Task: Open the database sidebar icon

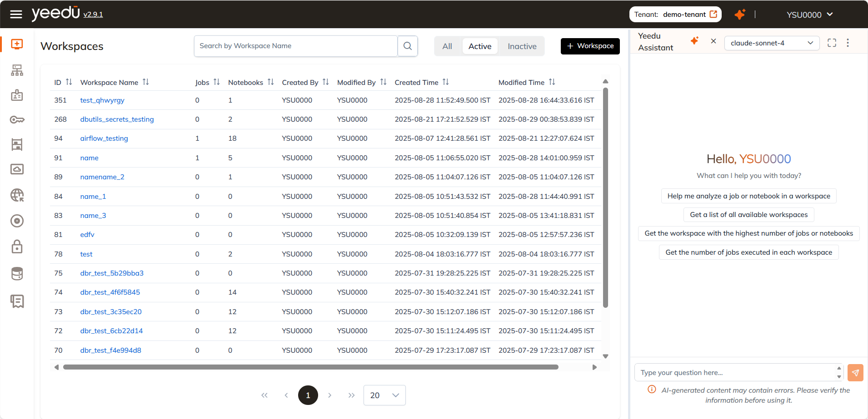Action: coord(17,274)
